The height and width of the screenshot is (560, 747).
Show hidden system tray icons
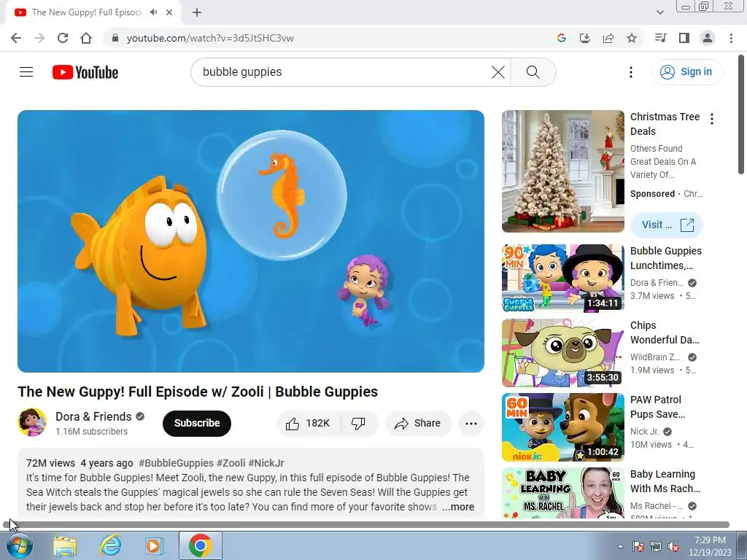tap(620, 546)
